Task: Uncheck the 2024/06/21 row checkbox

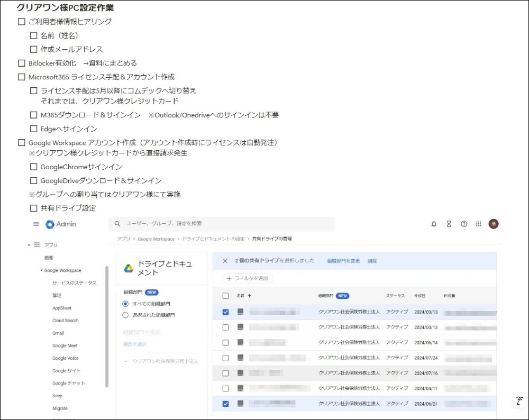Action: point(226,404)
